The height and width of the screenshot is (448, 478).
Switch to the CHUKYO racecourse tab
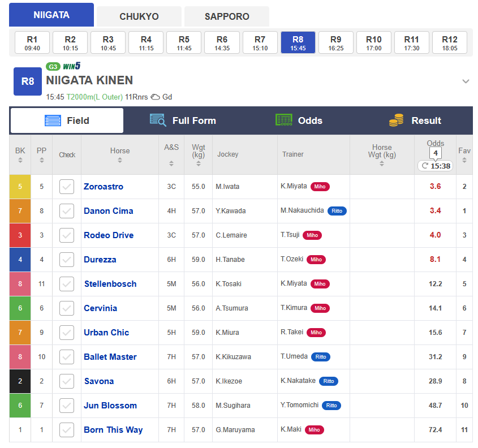coord(139,16)
